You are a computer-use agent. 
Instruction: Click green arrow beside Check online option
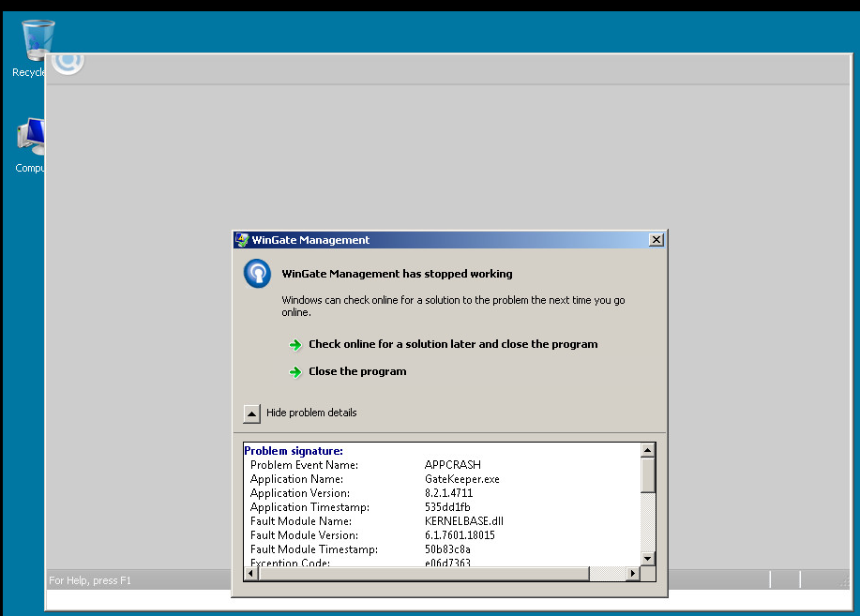coord(295,344)
